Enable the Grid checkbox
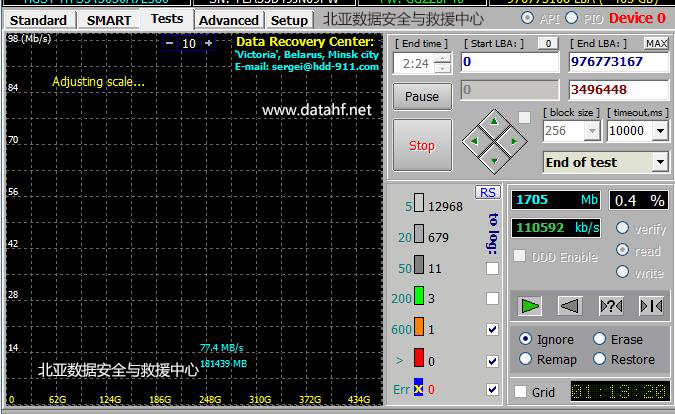The width and height of the screenshot is (675, 414). (x=521, y=392)
